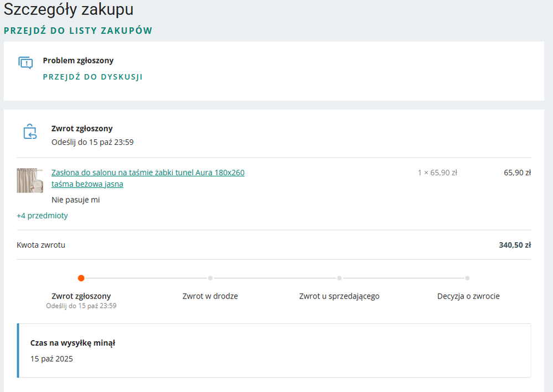Click the Odeślij do 15 paź deadline text
This screenshot has height=392, width=553.
[x=94, y=142]
